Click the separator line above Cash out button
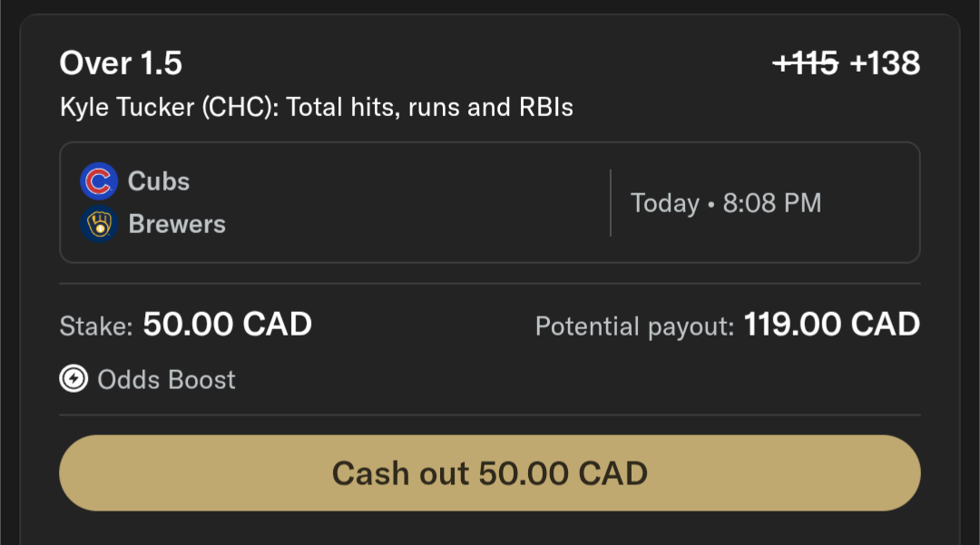This screenshot has width=980, height=545. tap(490, 415)
